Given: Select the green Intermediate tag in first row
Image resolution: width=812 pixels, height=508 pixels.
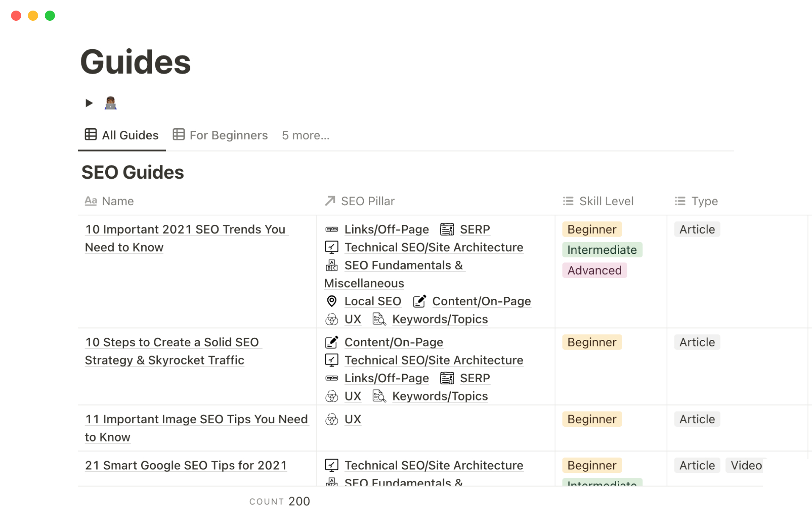Looking at the screenshot, I should [x=601, y=250].
